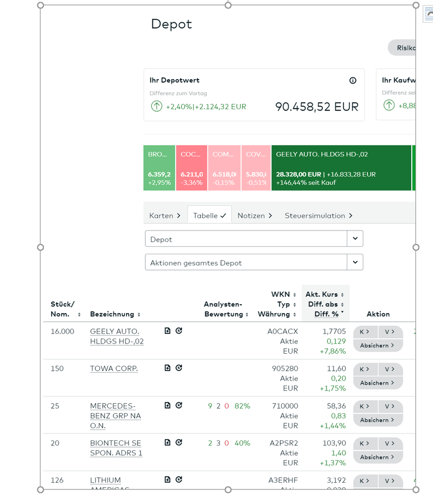Open layout options icon at top right
Screen dimensions: 433x504
(x=428, y=15)
